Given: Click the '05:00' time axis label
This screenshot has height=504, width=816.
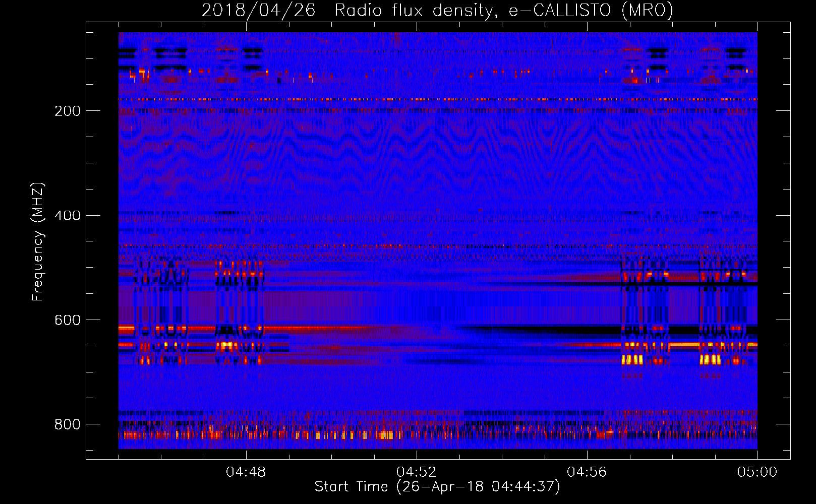Looking at the screenshot, I should 757,472.
